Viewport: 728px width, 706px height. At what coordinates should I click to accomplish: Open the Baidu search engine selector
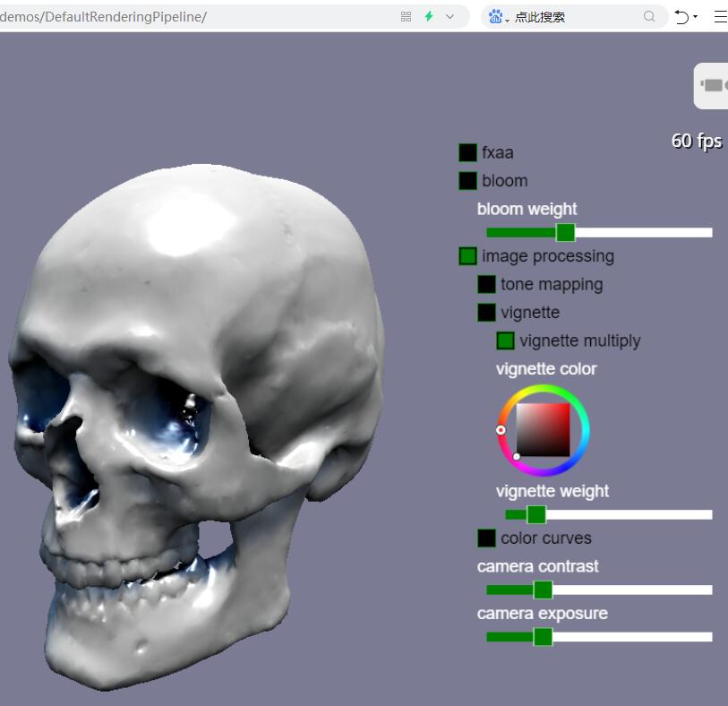(x=498, y=16)
